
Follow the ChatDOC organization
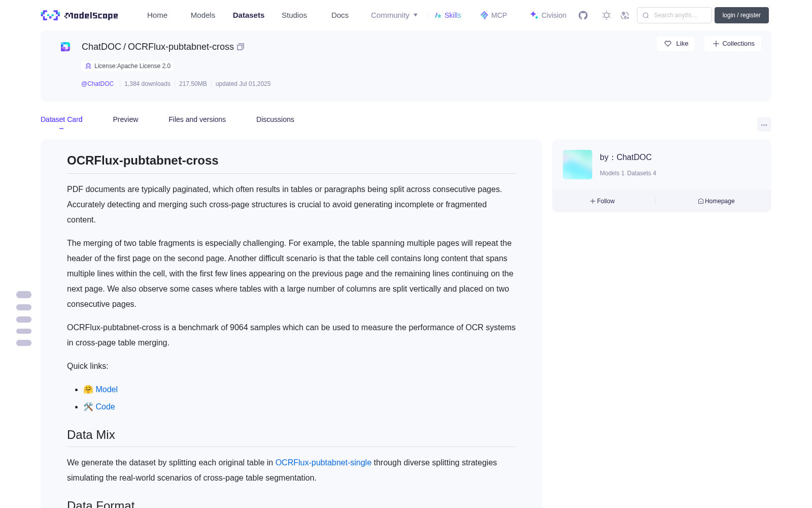[x=602, y=201]
